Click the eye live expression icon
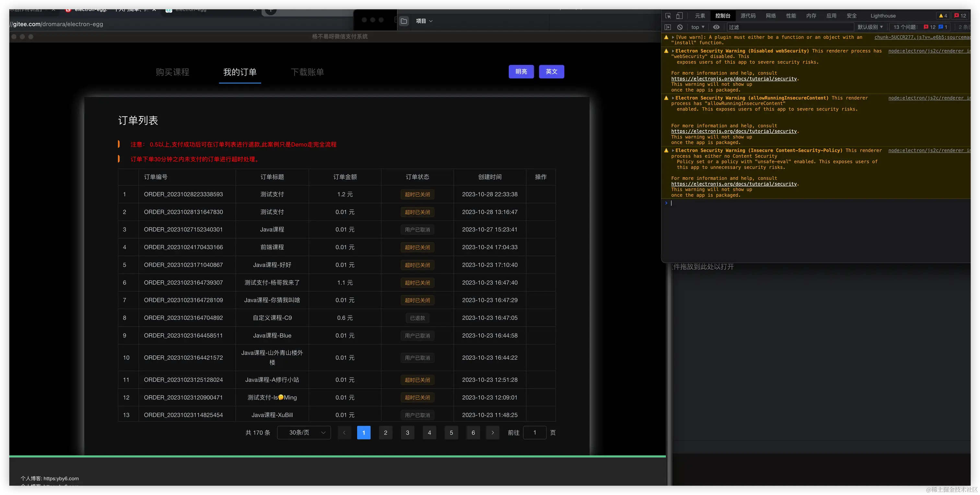This screenshot has height=495, width=980. 716,27
